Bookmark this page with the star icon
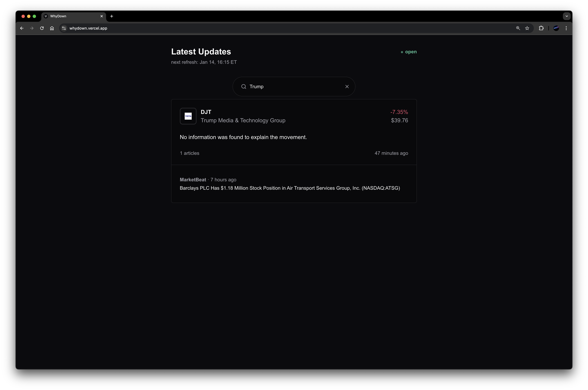Viewport: 588px width, 390px height. [x=527, y=28]
